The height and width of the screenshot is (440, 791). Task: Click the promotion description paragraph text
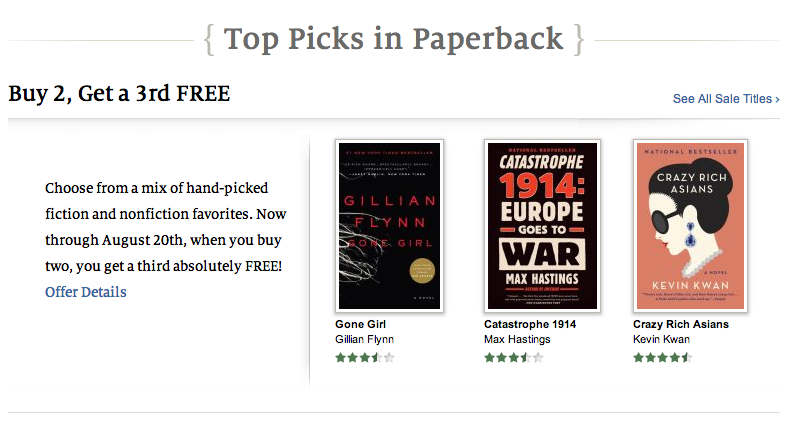pos(164,227)
